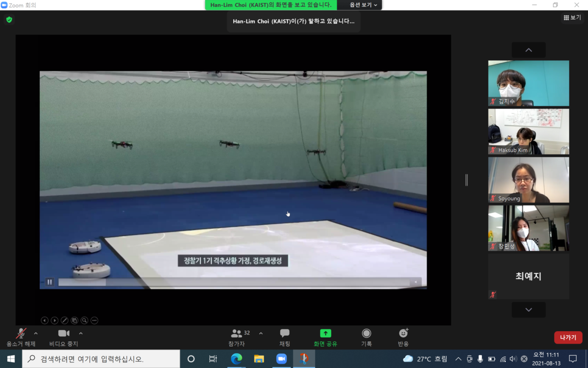Screen dimensions: 588x368
Task: Click Soyoung's video thumbnail
Action: [528, 179]
